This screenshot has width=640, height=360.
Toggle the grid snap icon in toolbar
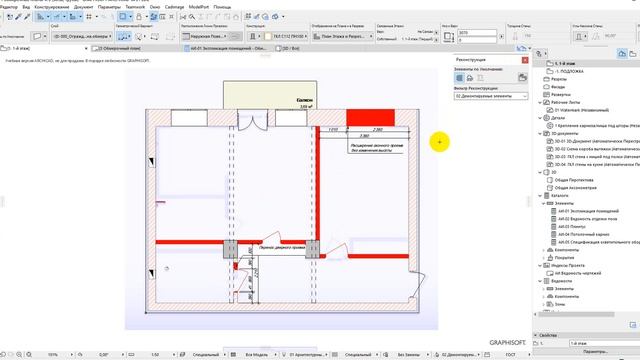pos(89,17)
